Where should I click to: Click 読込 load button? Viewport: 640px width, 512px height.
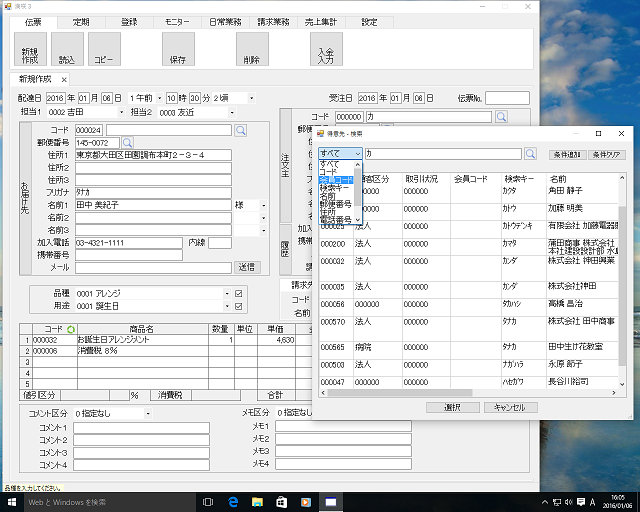click(67, 49)
